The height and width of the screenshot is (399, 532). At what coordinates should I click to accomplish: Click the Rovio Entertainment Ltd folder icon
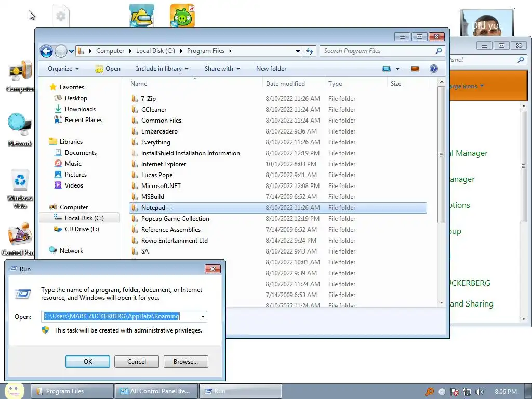(x=135, y=240)
